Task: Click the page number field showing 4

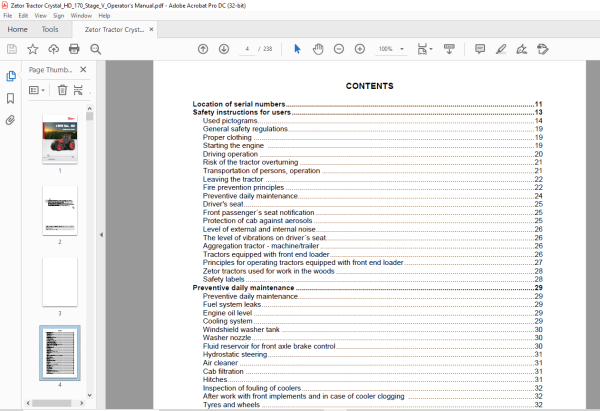Action: click(247, 49)
